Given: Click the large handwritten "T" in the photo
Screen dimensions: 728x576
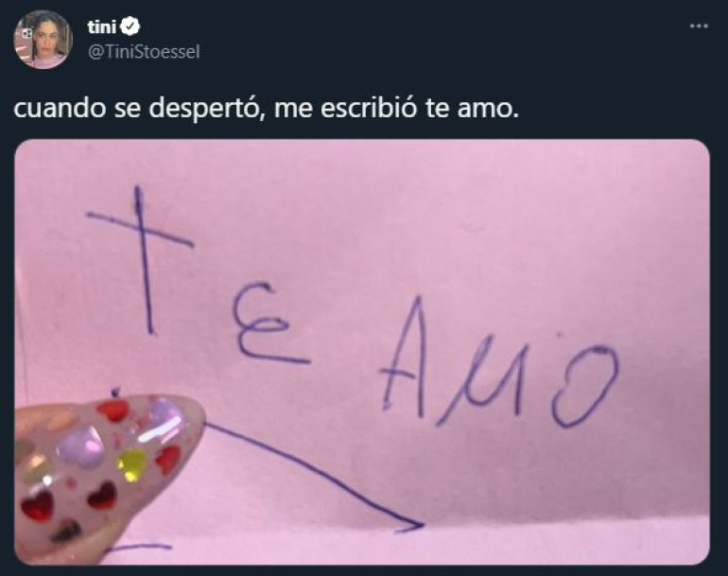Looking at the screenshot, I should click(x=140, y=260).
